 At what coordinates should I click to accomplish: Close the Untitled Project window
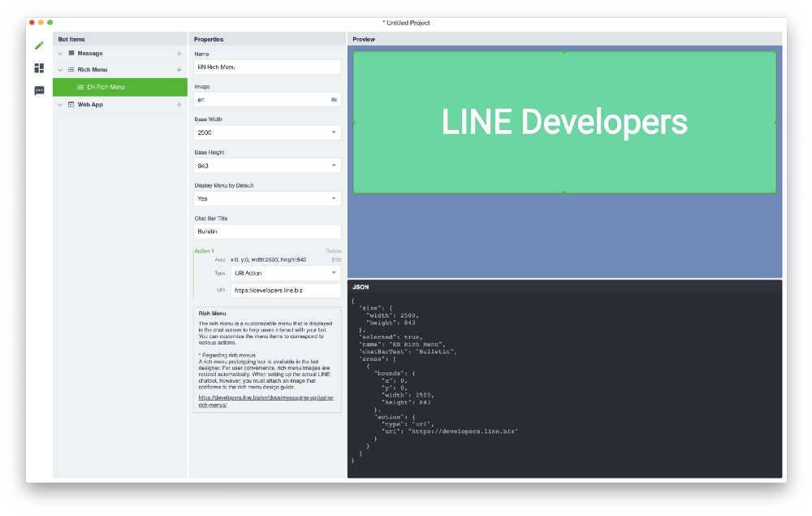click(32, 22)
